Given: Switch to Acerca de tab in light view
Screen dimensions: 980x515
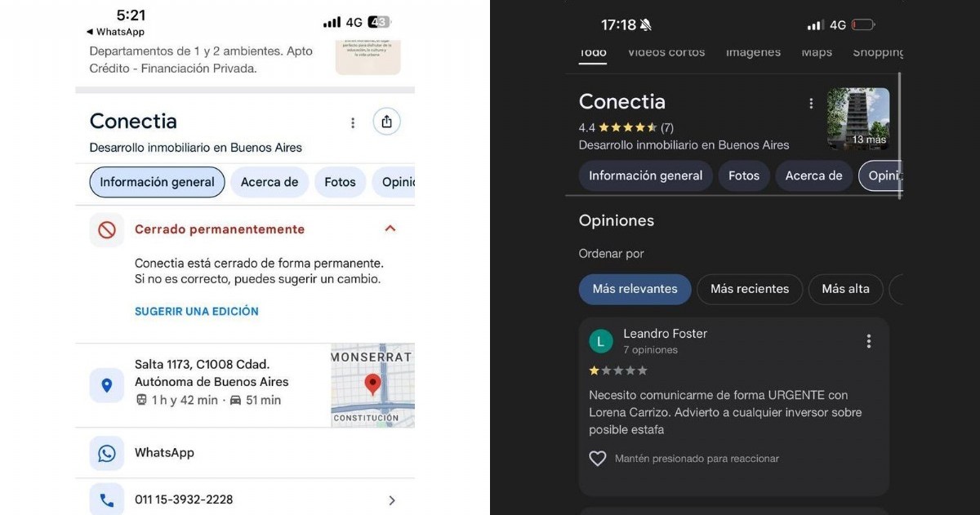Looking at the screenshot, I should coord(269,182).
